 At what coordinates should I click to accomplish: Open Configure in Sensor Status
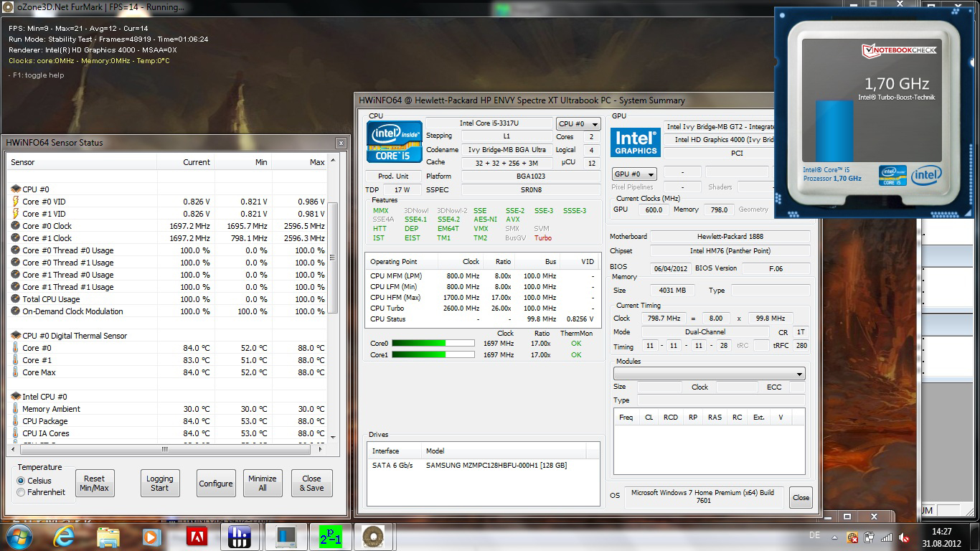[216, 484]
